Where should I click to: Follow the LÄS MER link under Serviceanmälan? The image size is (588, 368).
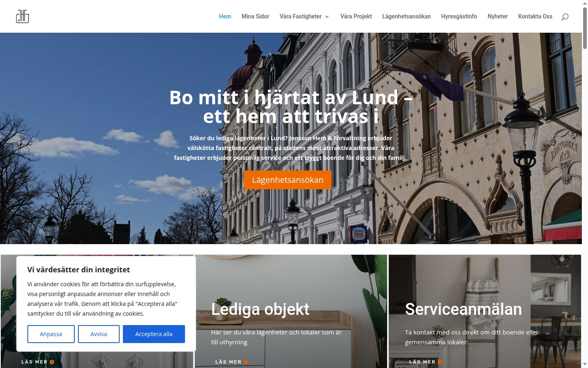(422, 362)
